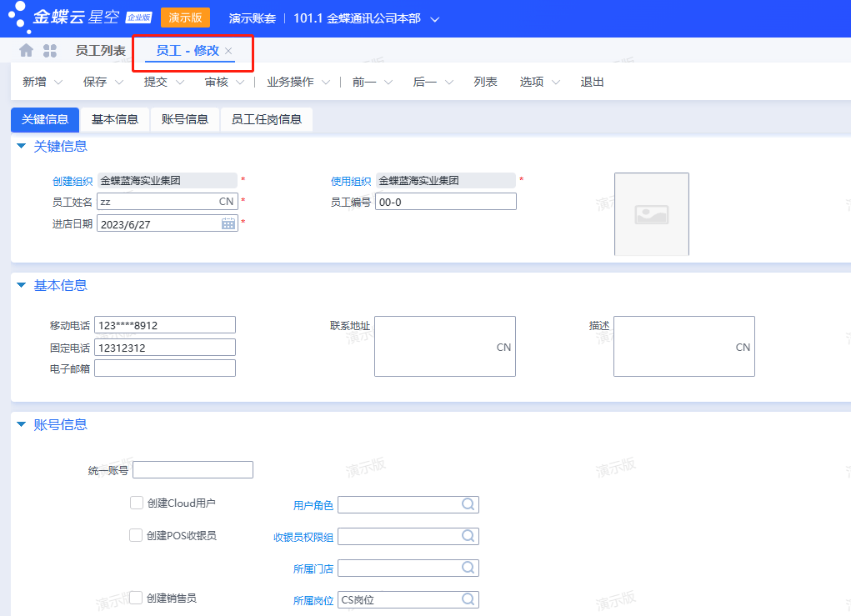Enable the 创建Cloud用户 checkbox
The height and width of the screenshot is (616, 851).
pos(136,502)
